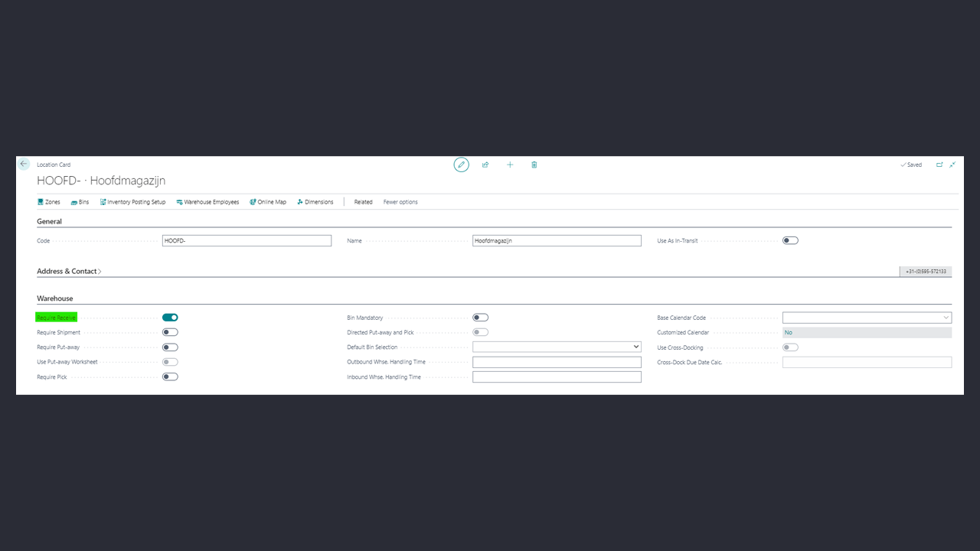Image resolution: width=980 pixels, height=551 pixels.
Task: Collapse the General section header
Action: [50, 221]
